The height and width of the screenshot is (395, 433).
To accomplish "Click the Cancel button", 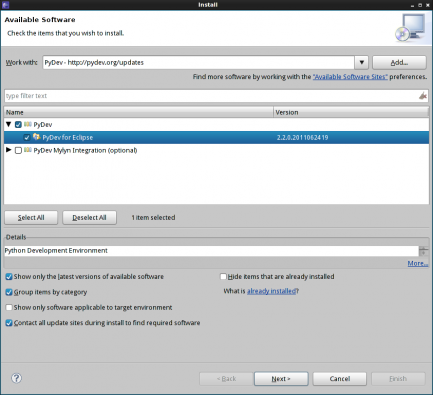I will [x=340, y=379].
